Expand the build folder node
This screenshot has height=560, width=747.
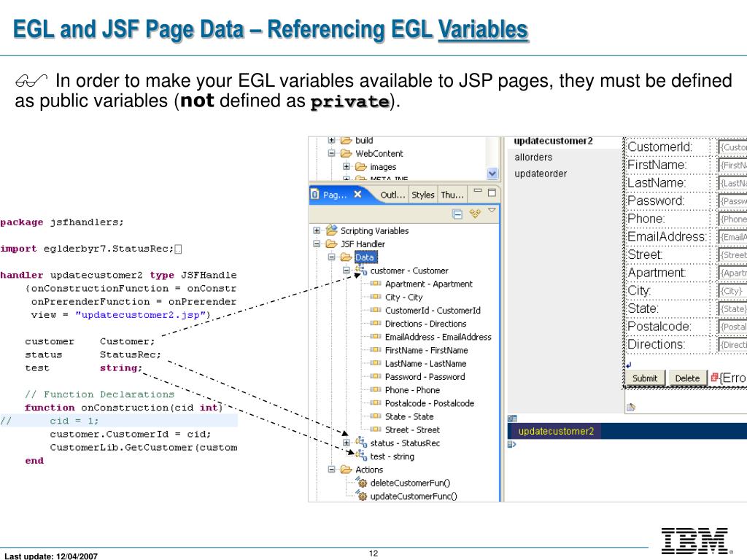click(332, 140)
